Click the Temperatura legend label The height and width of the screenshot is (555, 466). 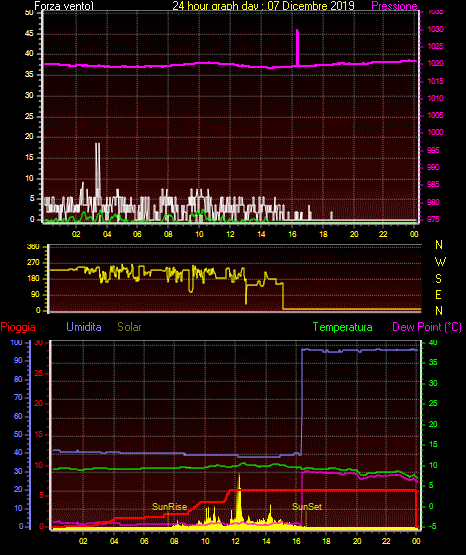click(x=343, y=327)
